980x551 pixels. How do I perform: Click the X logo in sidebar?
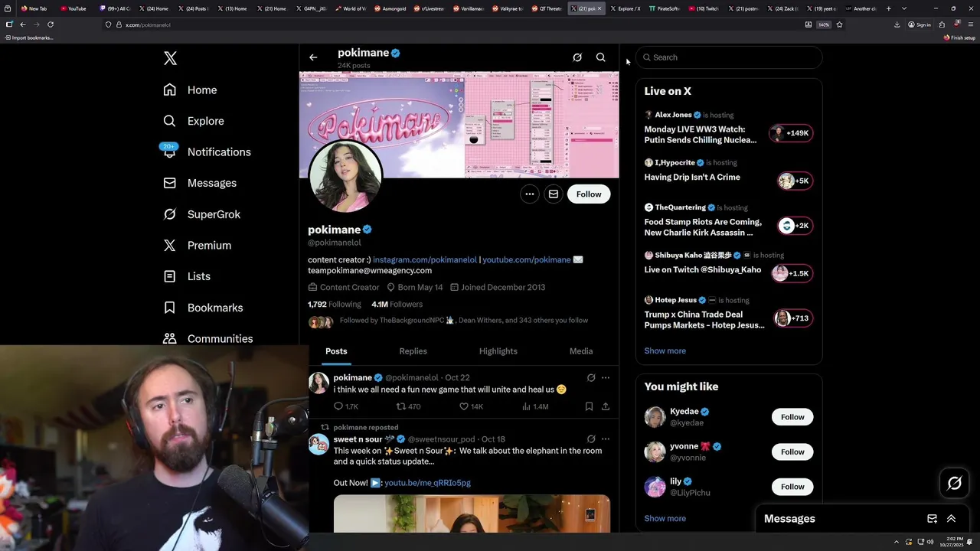click(x=170, y=58)
